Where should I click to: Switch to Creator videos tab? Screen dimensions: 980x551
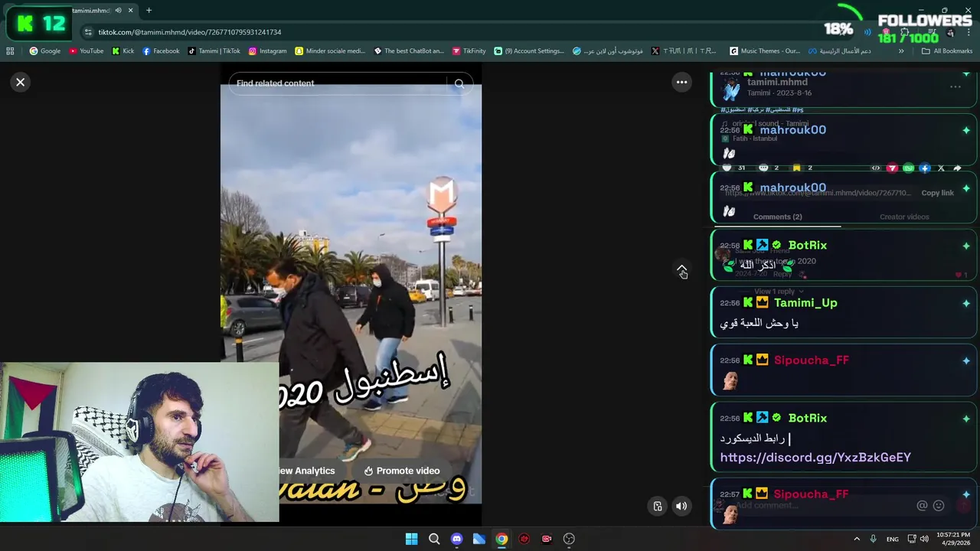pos(904,217)
